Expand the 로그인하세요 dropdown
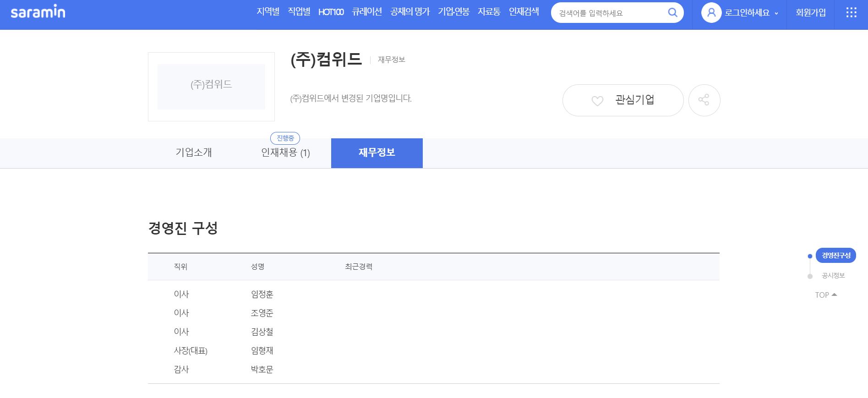 coord(751,13)
